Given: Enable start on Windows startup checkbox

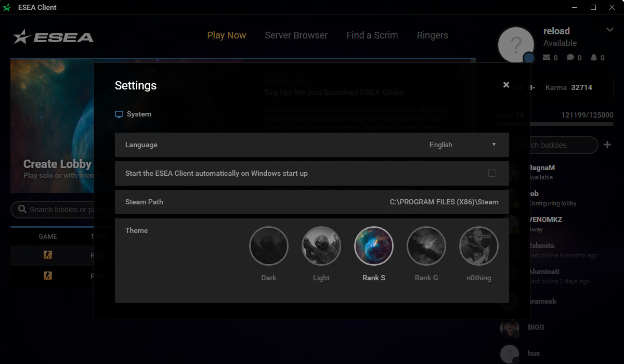Looking at the screenshot, I should (x=492, y=173).
